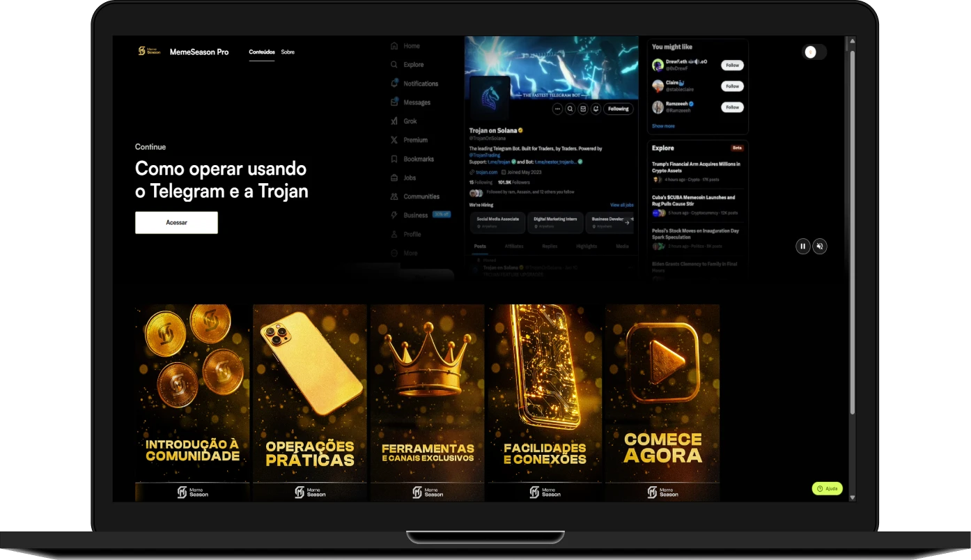
Task: Click 'Pelosi's Stock Moves on Inauguration Day' headline
Action: point(695,234)
